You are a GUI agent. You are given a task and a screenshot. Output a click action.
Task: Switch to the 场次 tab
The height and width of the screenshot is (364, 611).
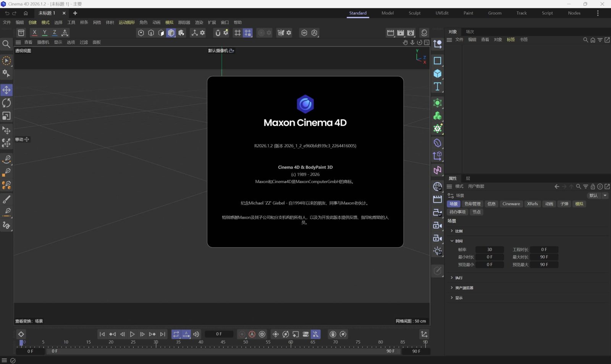click(x=470, y=32)
